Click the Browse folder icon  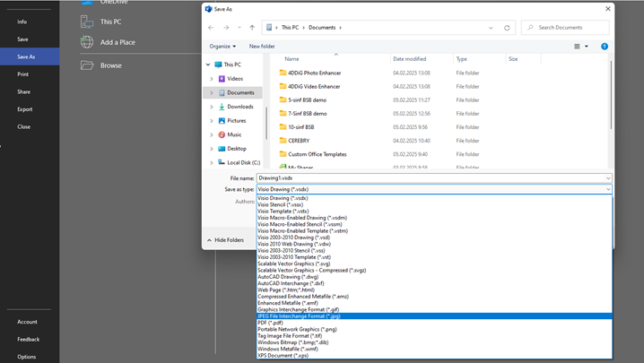[87, 65]
